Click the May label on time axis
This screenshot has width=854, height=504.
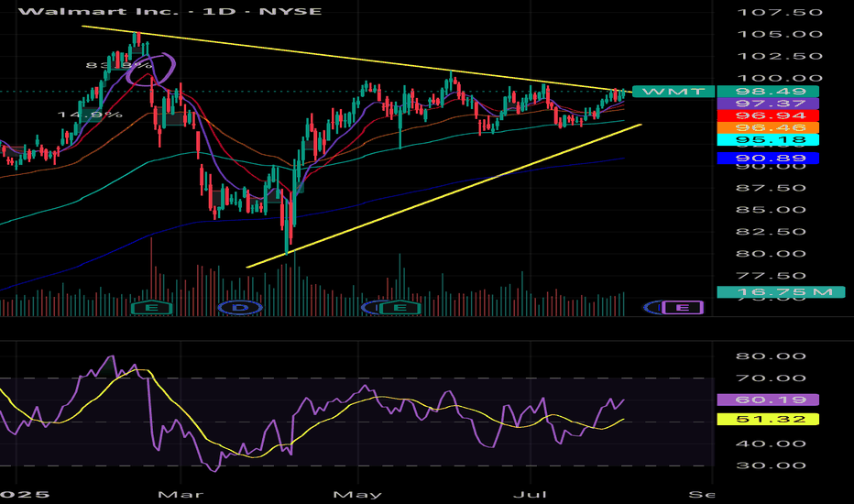coord(357,495)
